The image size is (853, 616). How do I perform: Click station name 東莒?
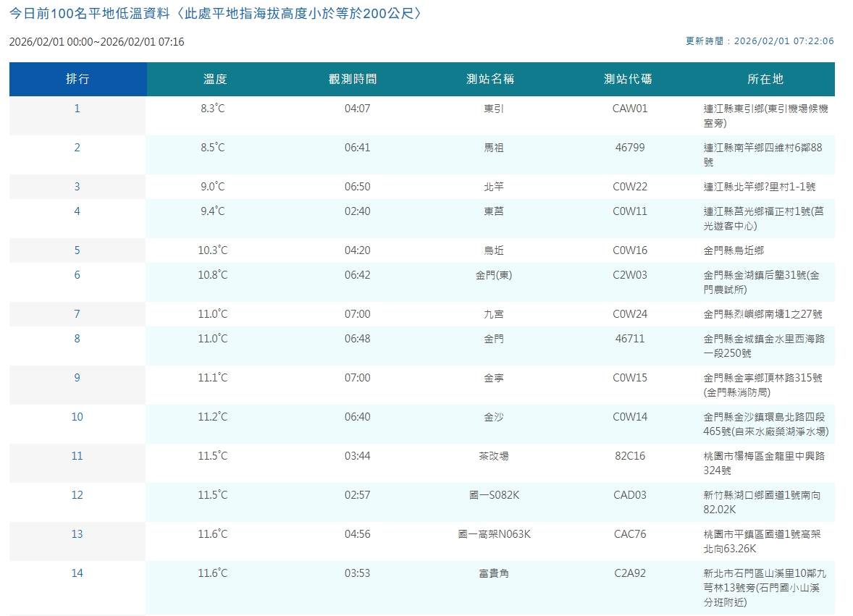click(494, 211)
